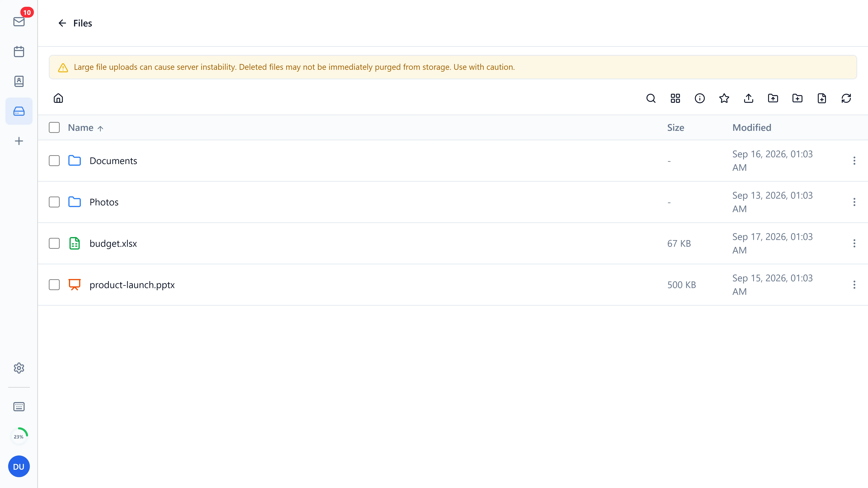Click the plus icon to add an app
The image size is (868, 488).
(19, 141)
